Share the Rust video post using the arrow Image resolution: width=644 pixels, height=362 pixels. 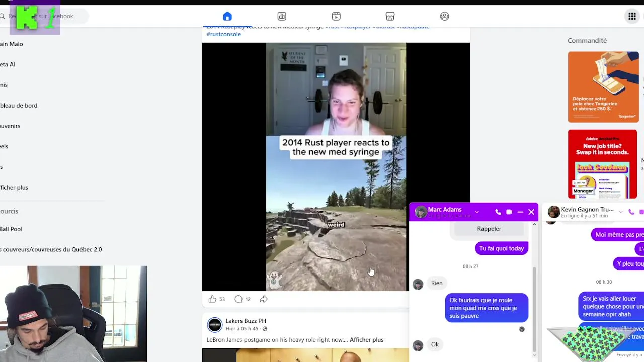[264, 299]
